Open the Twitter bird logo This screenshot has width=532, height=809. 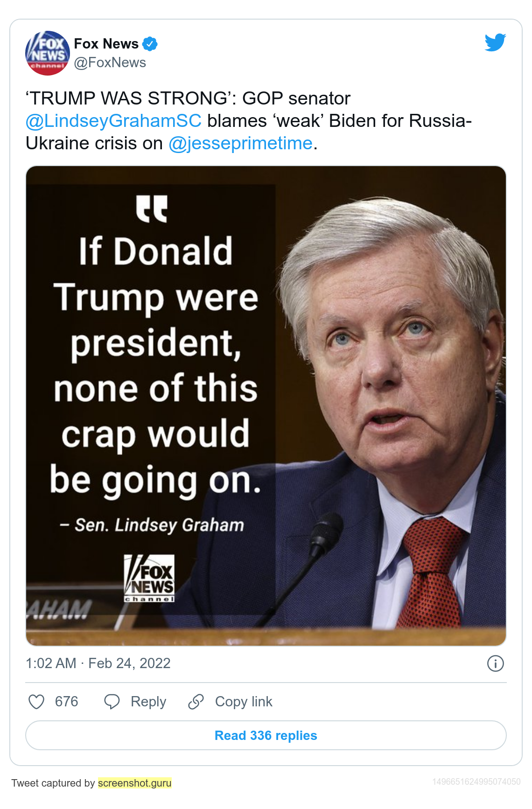click(495, 42)
